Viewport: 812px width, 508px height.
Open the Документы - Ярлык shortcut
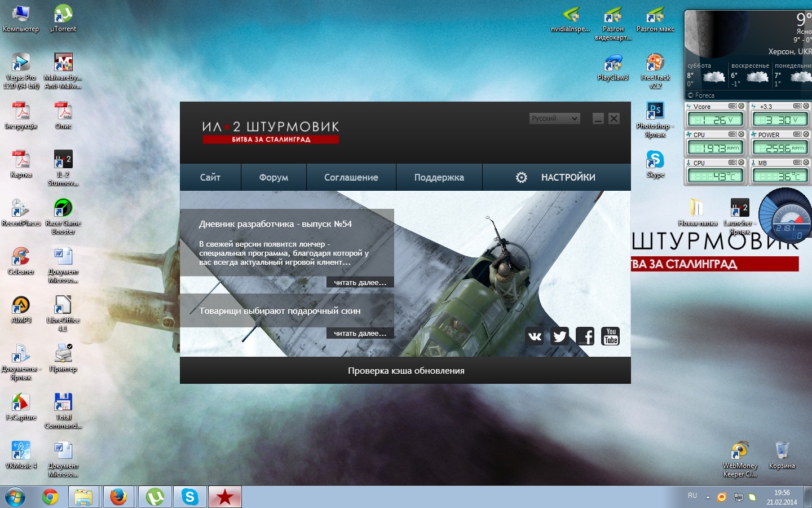point(21,362)
